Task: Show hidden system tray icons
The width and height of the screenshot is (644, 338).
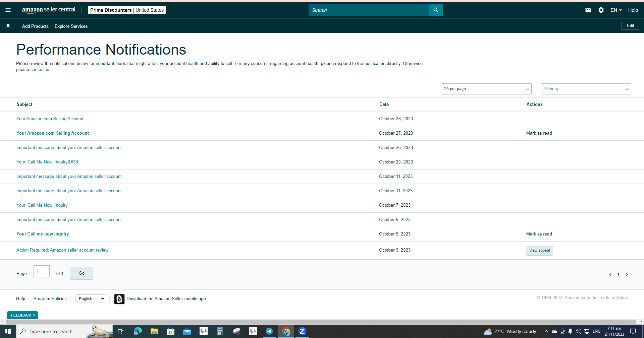Action: [546, 331]
